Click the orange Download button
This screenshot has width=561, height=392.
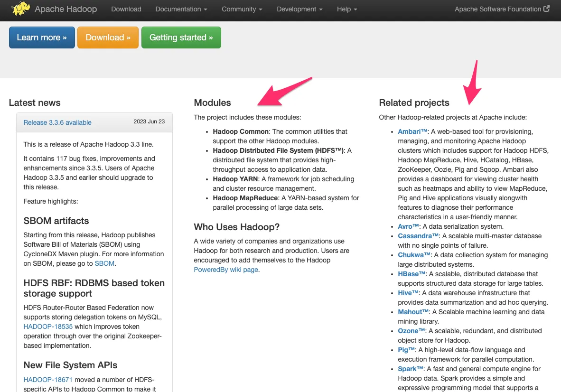pos(108,37)
